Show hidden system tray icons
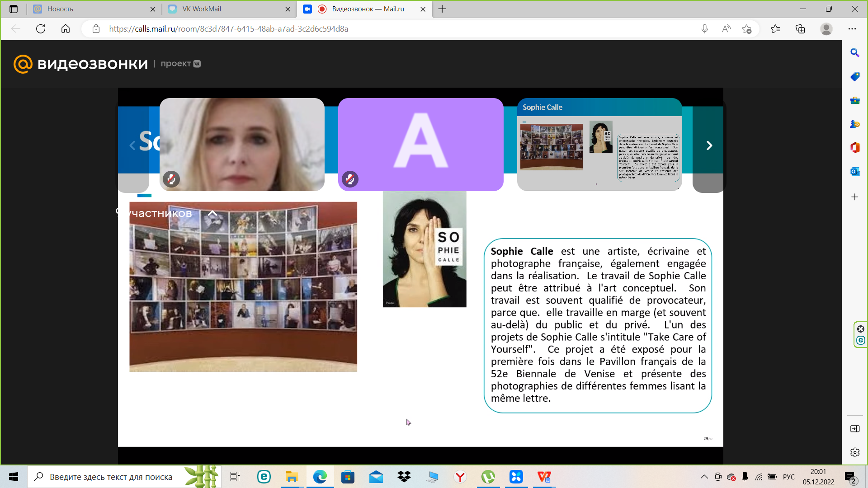This screenshot has width=868, height=488. pyautogui.click(x=704, y=477)
